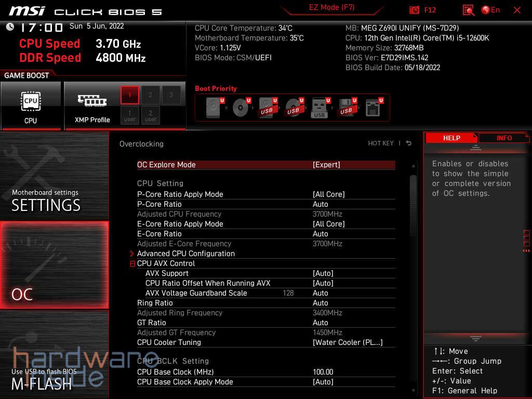532x399 pixels.
Task: Expand Advanced CPU Configuration
Action: point(186,254)
